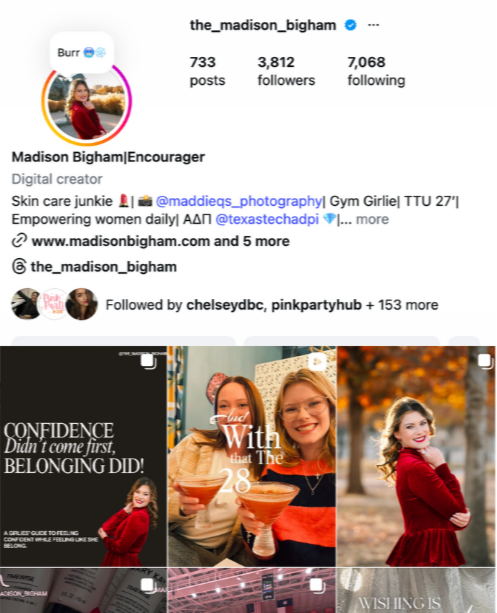
Task: Visit the @maddieqs_photography profile link
Action: pos(239,201)
